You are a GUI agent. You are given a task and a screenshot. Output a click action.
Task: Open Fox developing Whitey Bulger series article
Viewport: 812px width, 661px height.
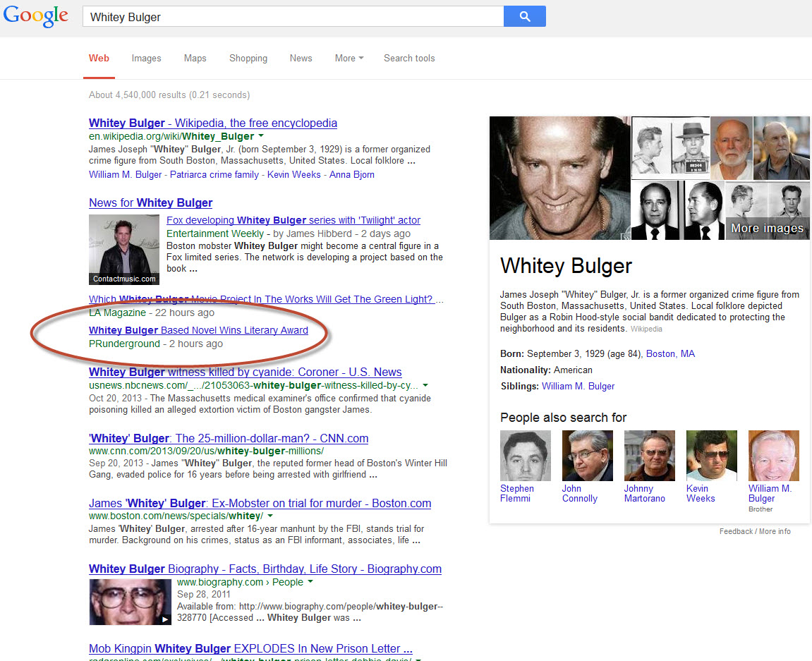click(293, 220)
